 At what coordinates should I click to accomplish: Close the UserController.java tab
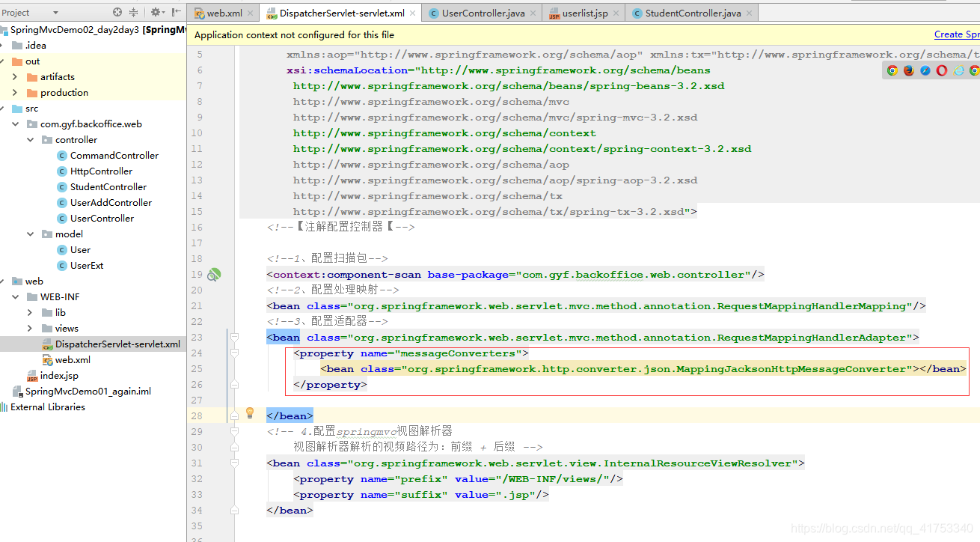pos(533,13)
